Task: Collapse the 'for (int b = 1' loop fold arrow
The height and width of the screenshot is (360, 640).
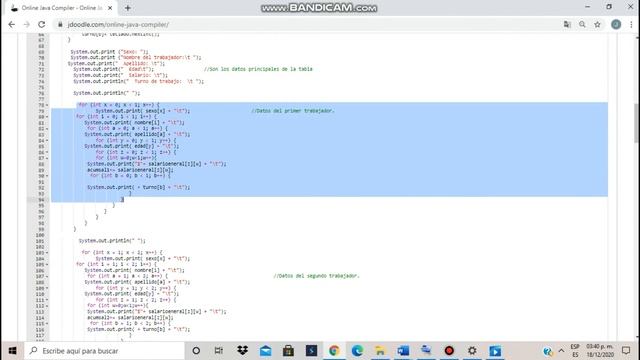Action: click(x=47, y=324)
